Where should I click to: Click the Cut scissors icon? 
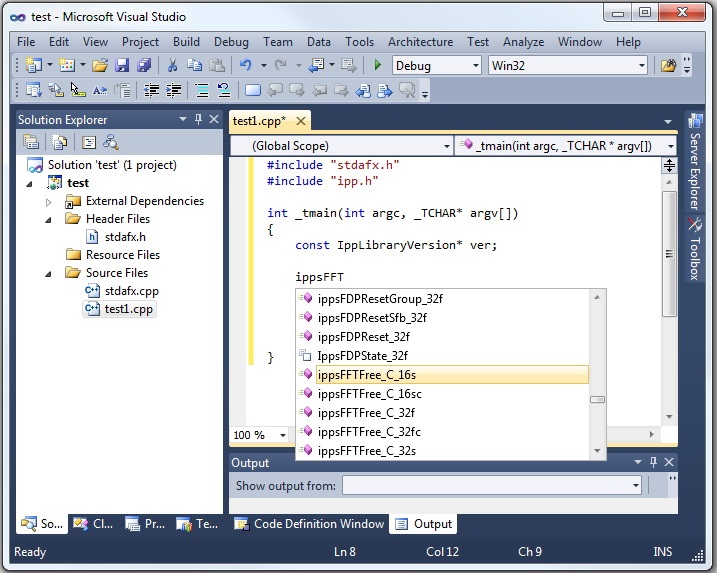tap(171, 65)
